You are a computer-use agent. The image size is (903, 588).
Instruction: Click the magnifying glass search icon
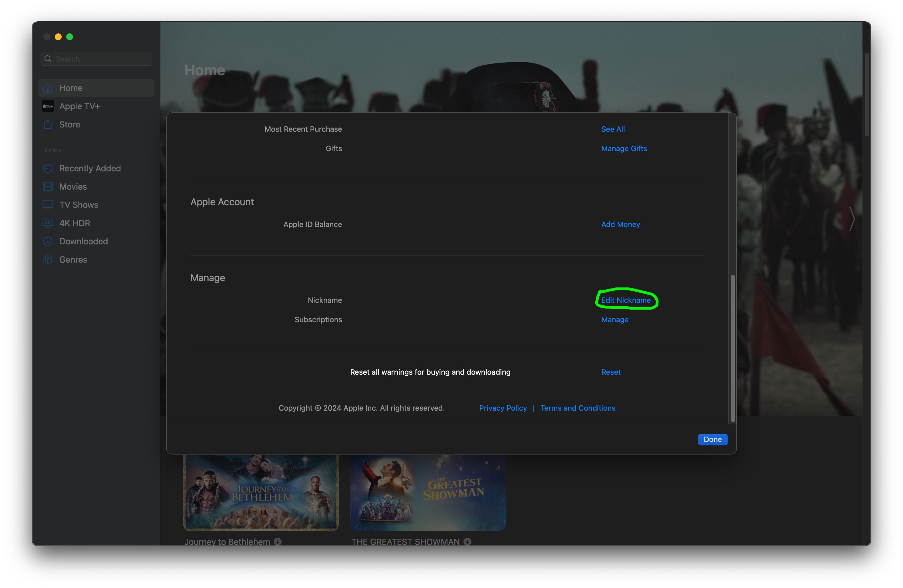(48, 59)
